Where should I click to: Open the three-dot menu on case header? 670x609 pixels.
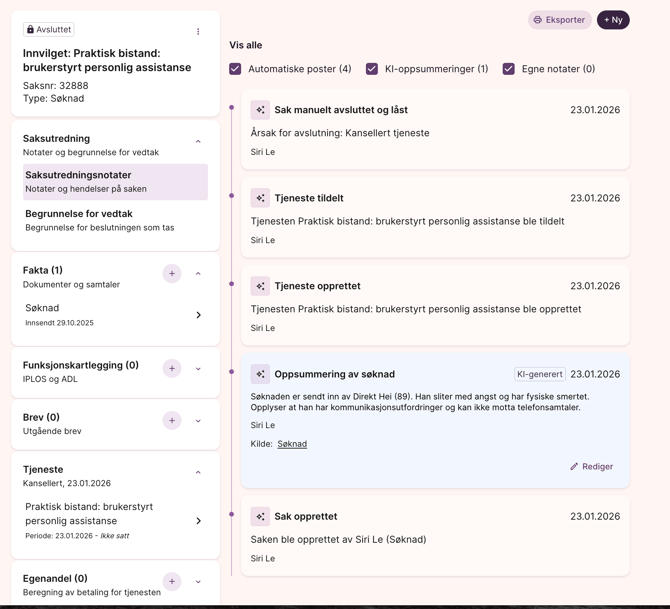point(198,31)
